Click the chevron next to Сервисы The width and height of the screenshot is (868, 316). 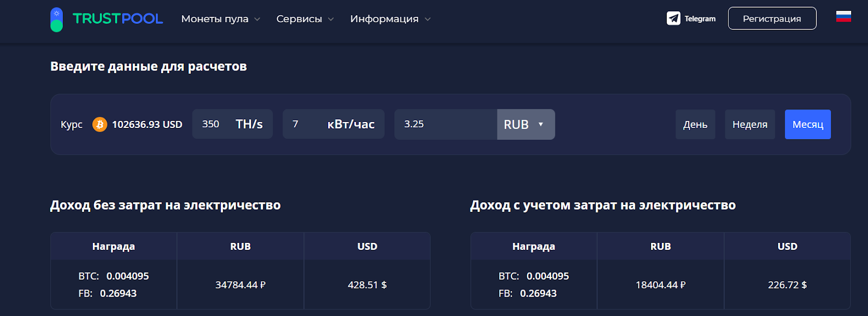pyautogui.click(x=330, y=19)
